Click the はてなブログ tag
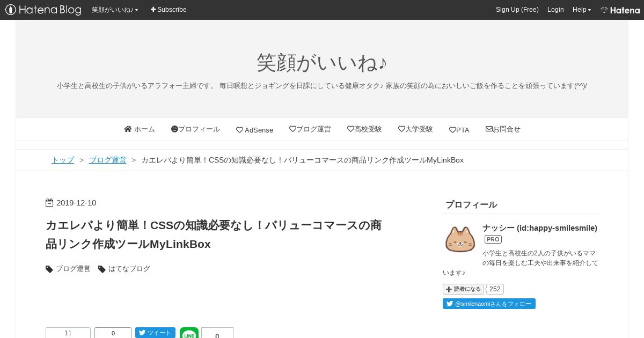644x338 pixels. click(129, 269)
